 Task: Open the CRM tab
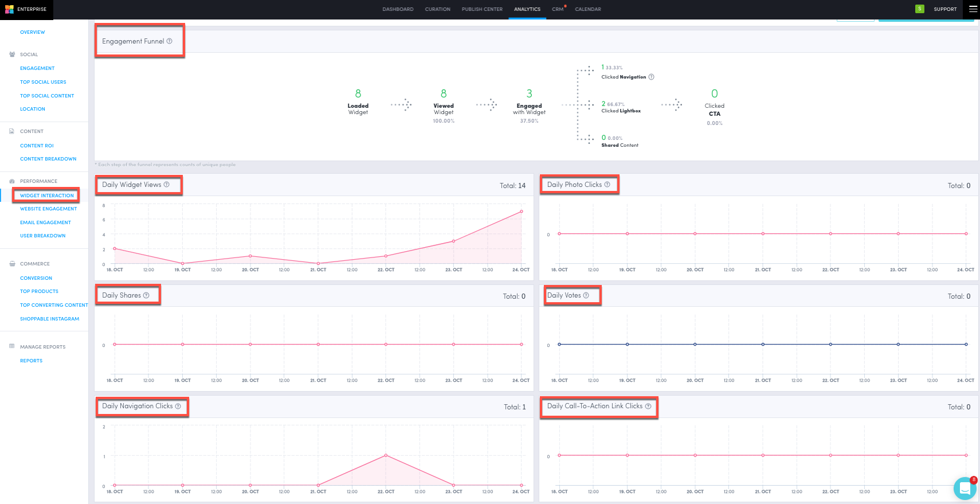557,9
